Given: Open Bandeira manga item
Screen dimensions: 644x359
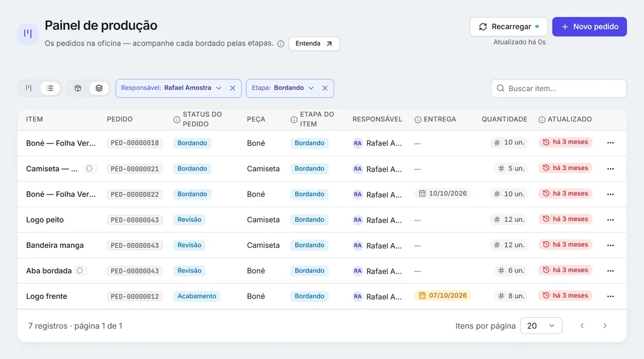Looking at the screenshot, I should click(55, 245).
